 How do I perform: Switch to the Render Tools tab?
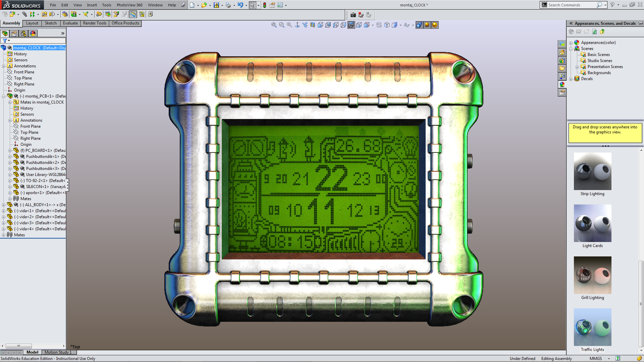pyautogui.click(x=95, y=23)
